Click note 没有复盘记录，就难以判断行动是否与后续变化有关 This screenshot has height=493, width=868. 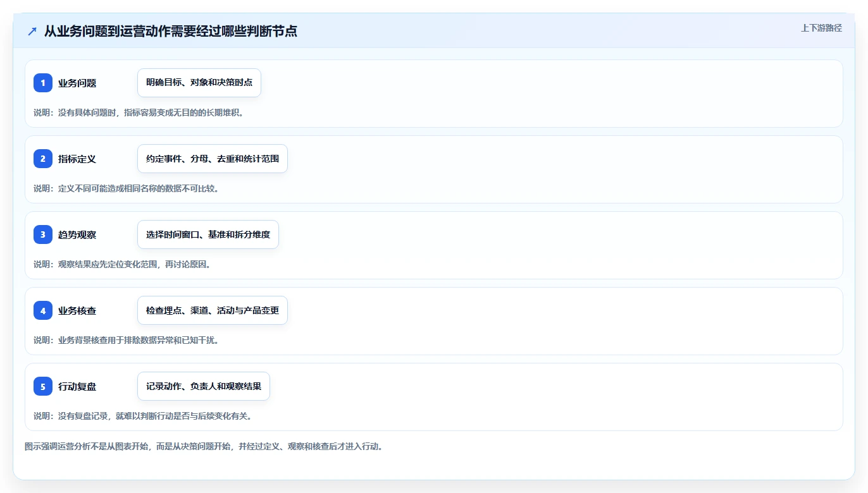(x=143, y=416)
